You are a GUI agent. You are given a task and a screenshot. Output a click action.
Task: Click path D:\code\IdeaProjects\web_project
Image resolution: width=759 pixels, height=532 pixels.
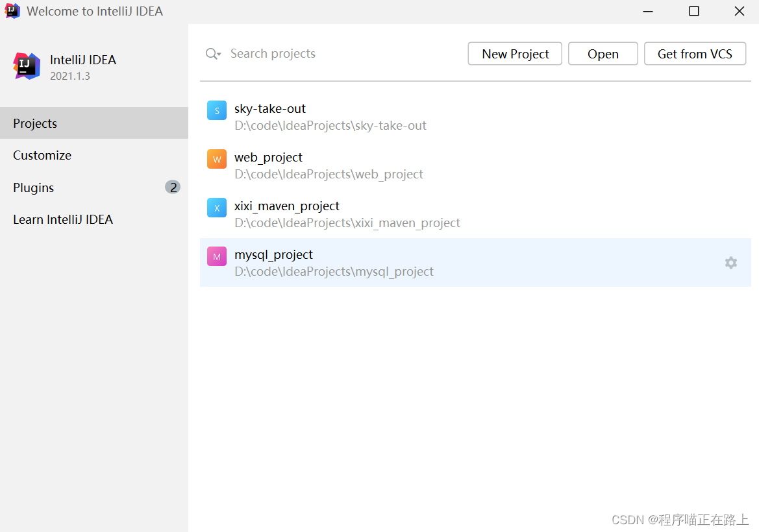coord(329,175)
